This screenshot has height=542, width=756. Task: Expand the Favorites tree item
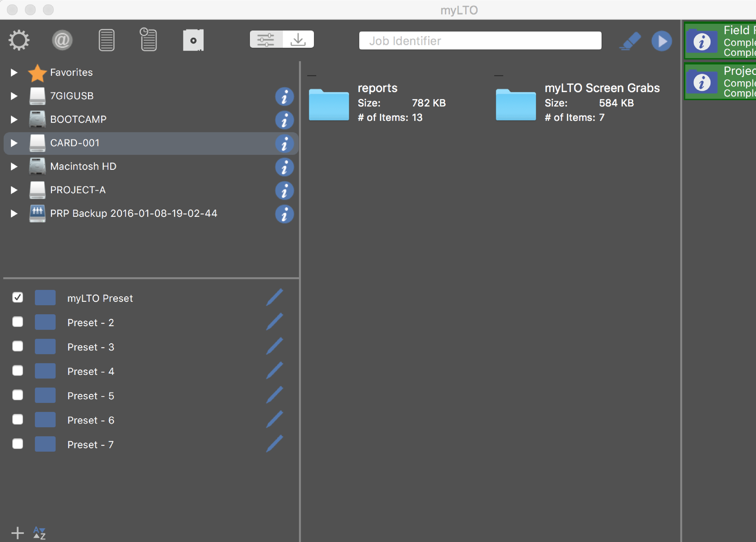pyautogui.click(x=14, y=72)
